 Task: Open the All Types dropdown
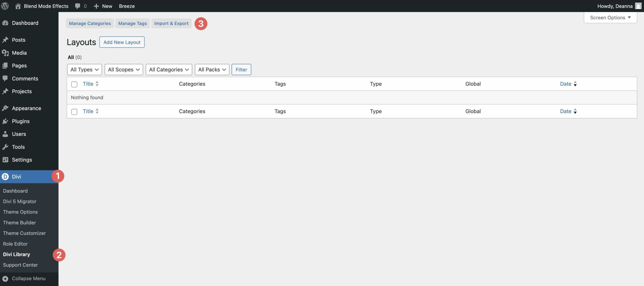click(x=84, y=69)
